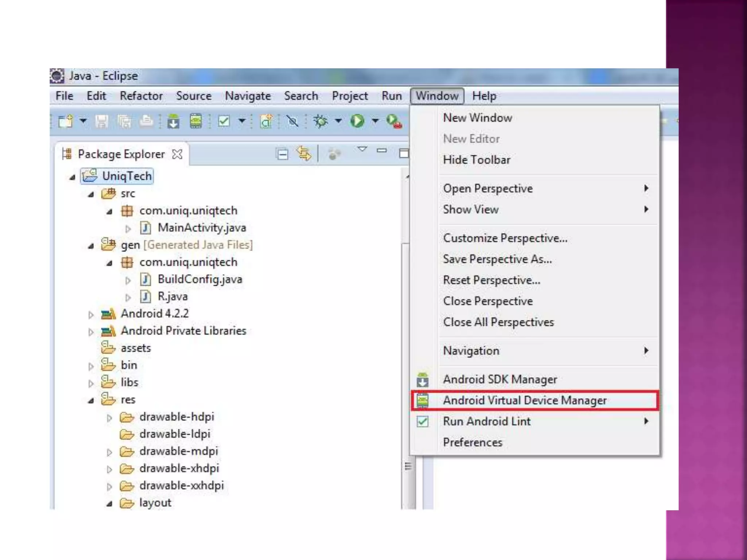The width and height of the screenshot is (747, 560).
Task: Click the Collapse All icon in Package Explorer
Action: [282, 154]
